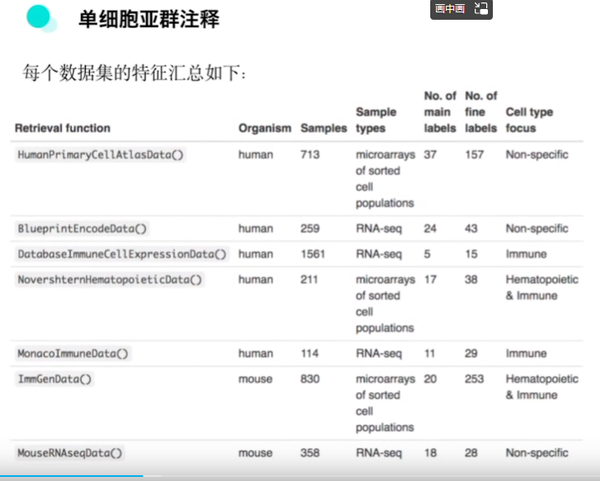600x481 pixels.
Task: Click the samples value 358
Action: [x=310, y=453]
